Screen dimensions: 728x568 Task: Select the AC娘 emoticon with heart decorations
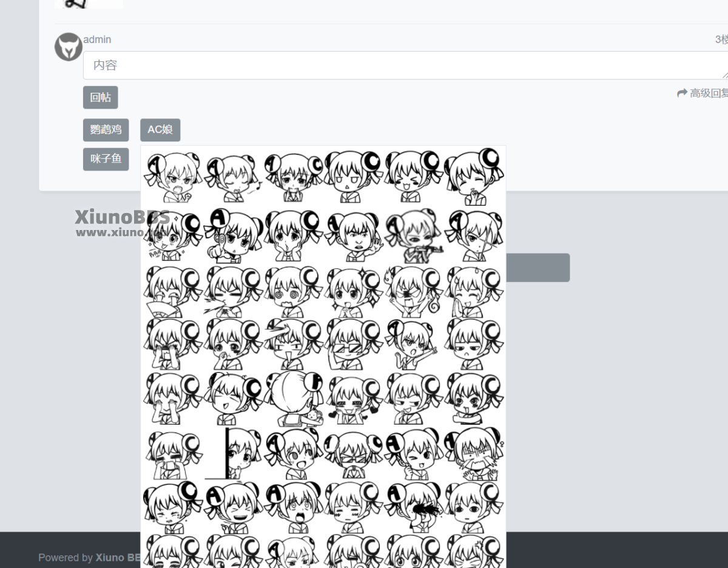[x=353, y=399]
